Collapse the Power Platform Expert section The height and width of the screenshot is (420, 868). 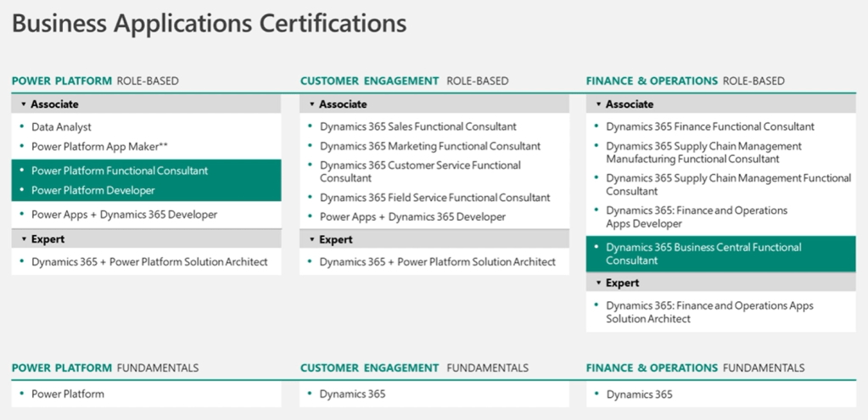tap(24, 239)
